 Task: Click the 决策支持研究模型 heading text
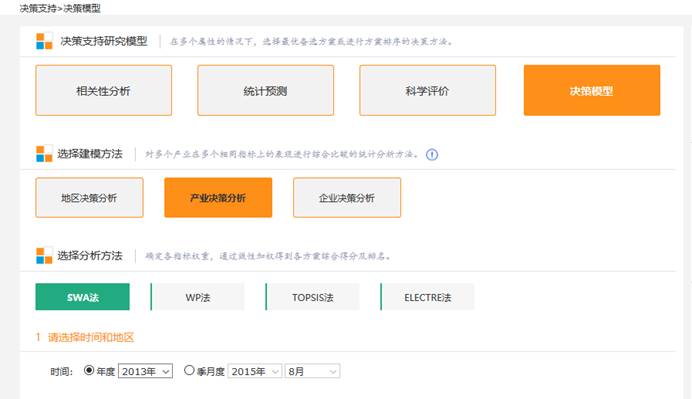pos(104,41)
